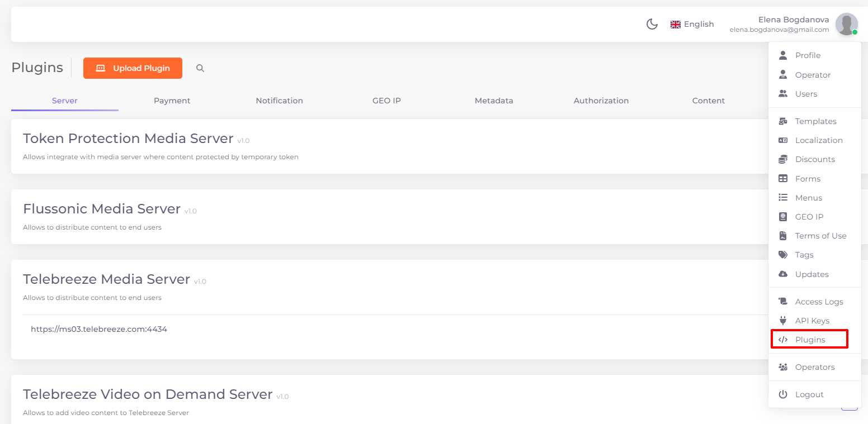
Task: Click the Flussonic Media Server title
Action: click(102, 209)
